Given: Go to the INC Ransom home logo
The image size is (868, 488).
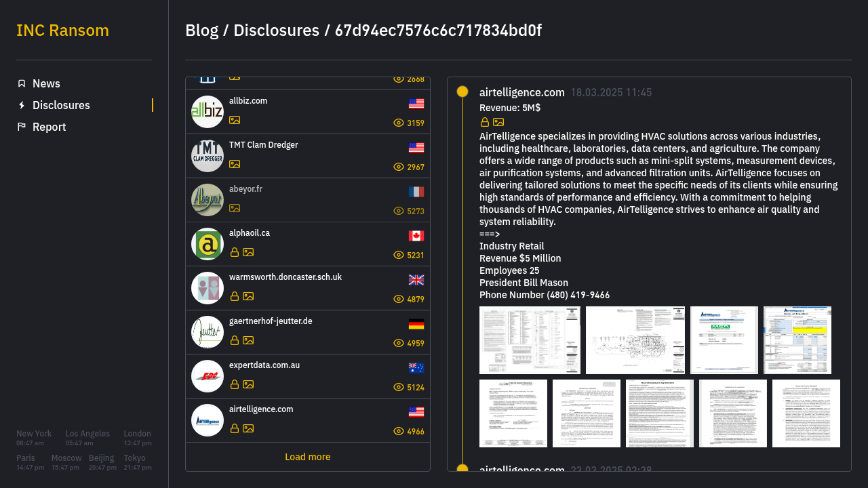Looking at the screenshot, I should point(62,30).
